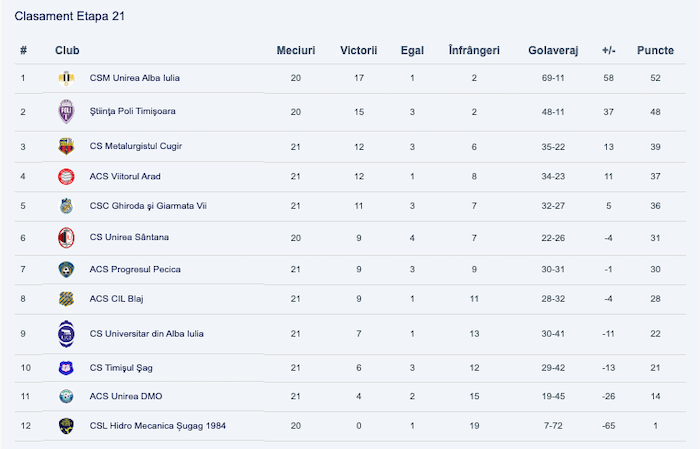Click the ACS Progresul Pecica team badge
Screen dimensions: 700x449
(66, 269)
